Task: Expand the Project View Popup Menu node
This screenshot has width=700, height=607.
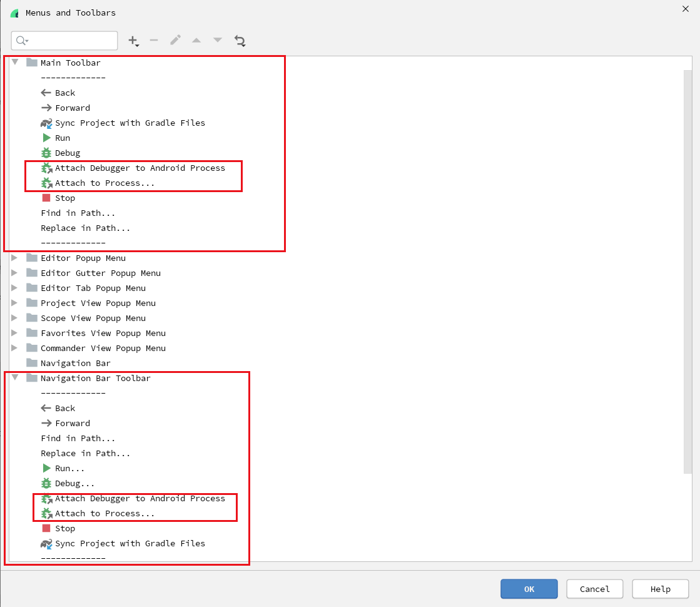Action: click(x=15, y=303)
